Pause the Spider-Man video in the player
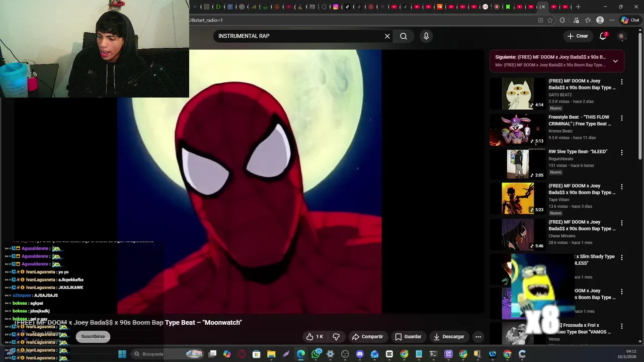644x362 pixels. [250, 181]
